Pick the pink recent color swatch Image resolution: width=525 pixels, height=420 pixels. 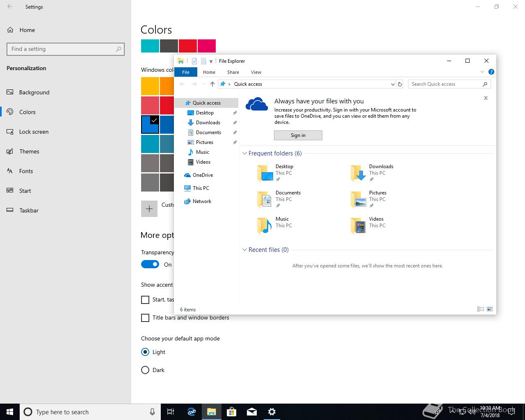[x=207, y=46]
